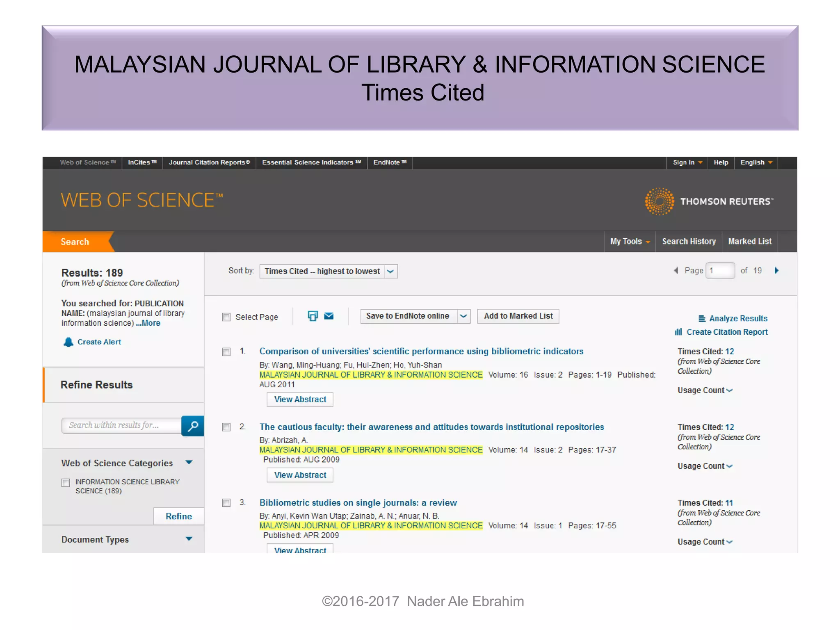Click the Results: 189 heading
840x630 pixels.
pos(92,273)
